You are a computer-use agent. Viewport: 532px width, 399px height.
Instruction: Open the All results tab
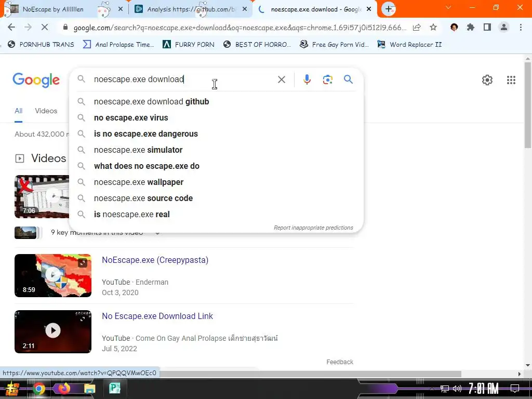click(x=18, y=111)
